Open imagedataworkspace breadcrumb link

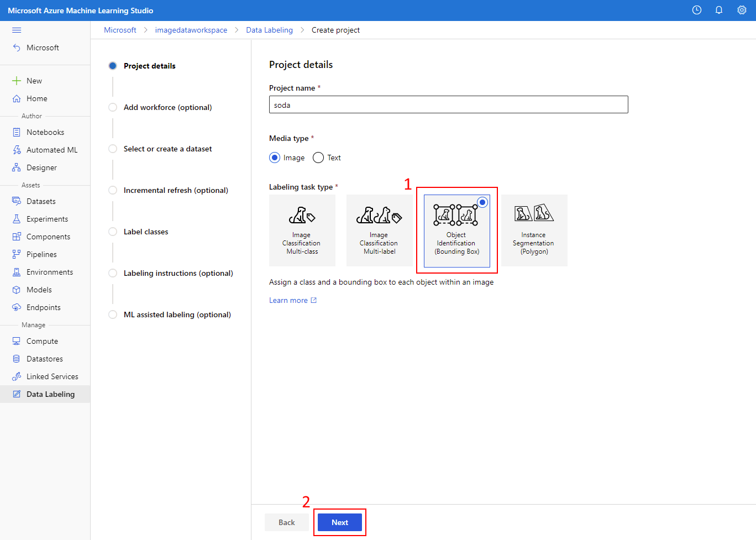pos(191,30)
